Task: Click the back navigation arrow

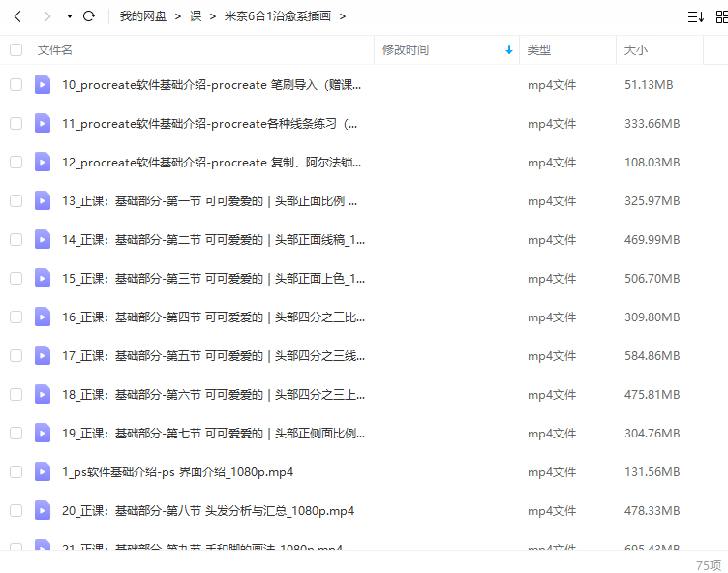Action: 17,16
